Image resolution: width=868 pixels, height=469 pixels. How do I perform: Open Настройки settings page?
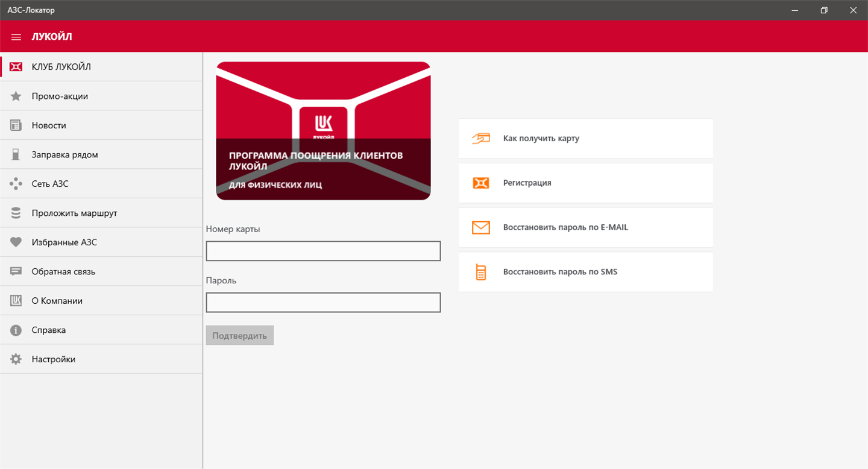pos(101,359)
